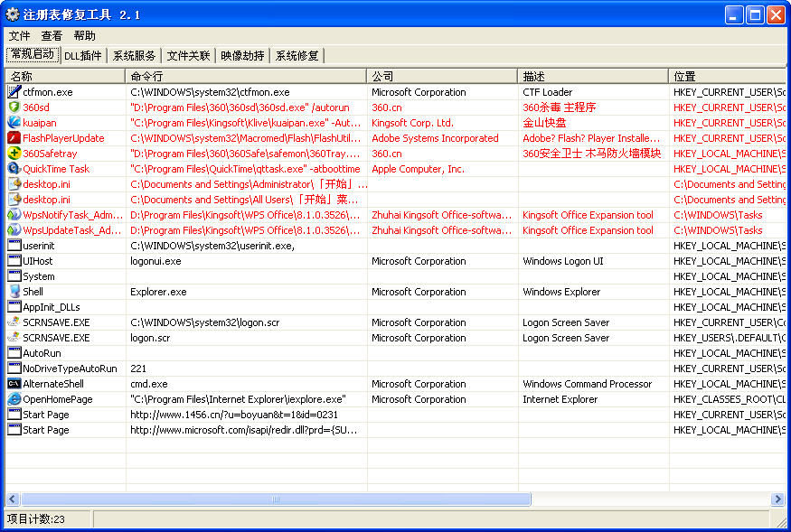Open the 文件 menu

[x=19, y=36]
